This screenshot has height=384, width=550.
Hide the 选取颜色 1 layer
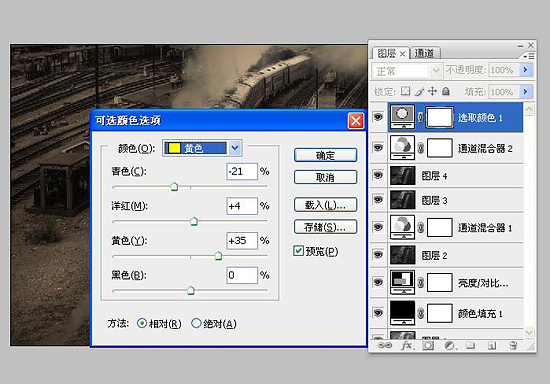(378, 117)
